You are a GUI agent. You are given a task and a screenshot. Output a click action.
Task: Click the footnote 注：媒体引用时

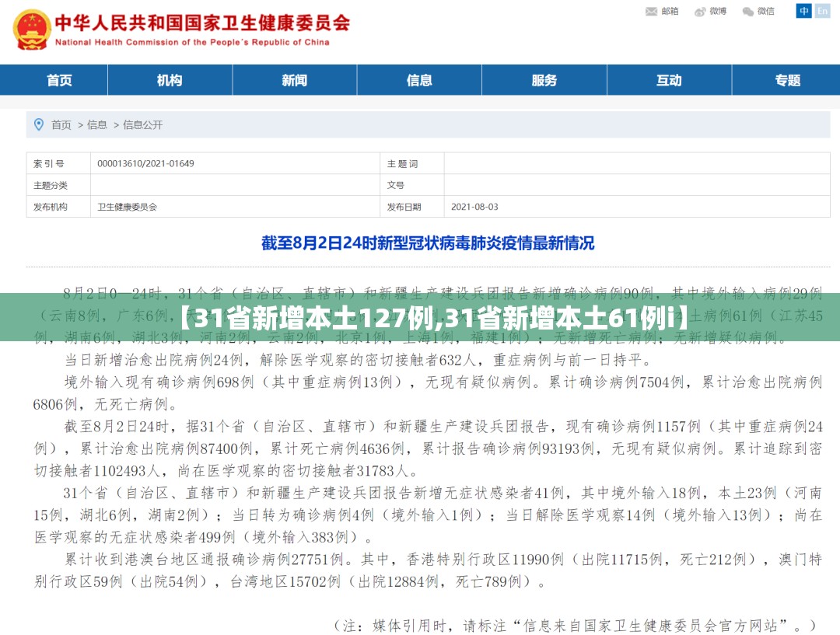point(575,625)
